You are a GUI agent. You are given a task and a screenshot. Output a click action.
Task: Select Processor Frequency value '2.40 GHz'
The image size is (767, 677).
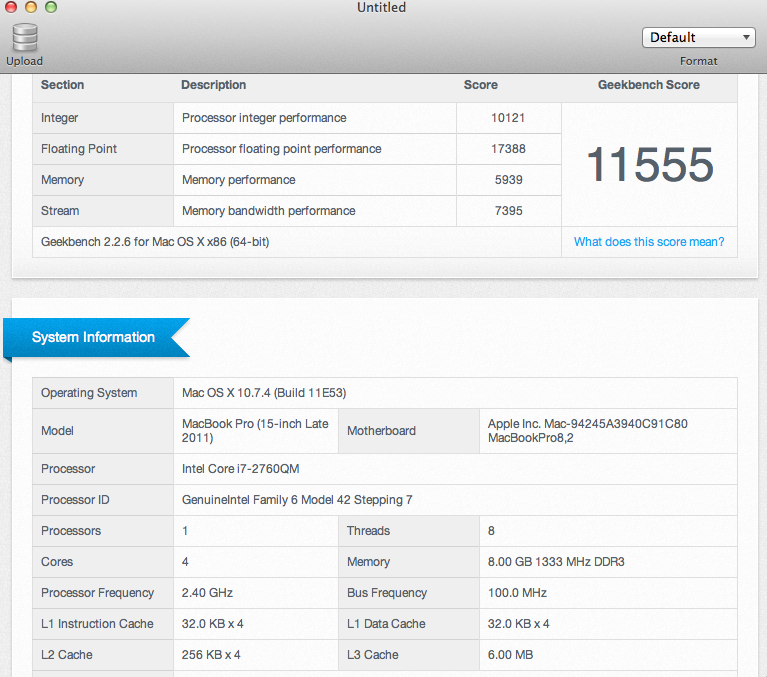[x=207, y=593]
